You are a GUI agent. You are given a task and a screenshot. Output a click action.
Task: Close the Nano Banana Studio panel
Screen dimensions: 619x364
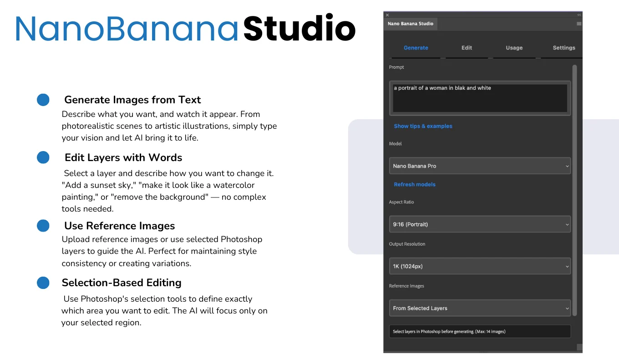[x=387, y=15]
